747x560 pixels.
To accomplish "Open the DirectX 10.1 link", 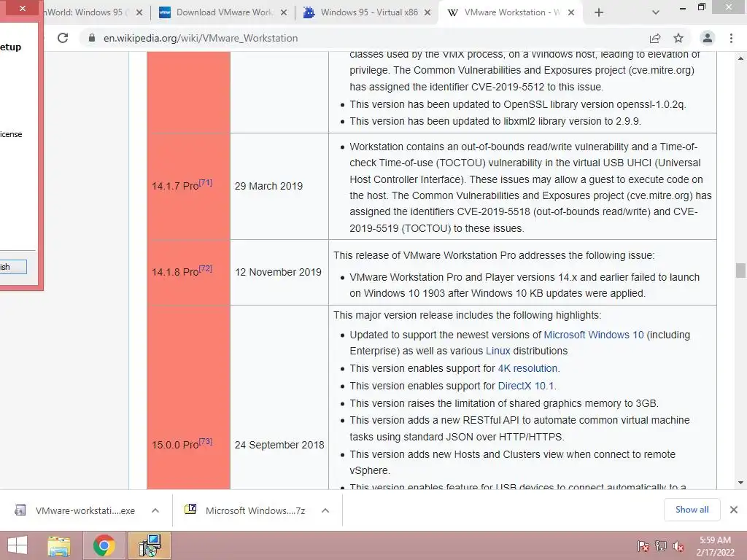I will pyautogui.click(x=525, y=386).
